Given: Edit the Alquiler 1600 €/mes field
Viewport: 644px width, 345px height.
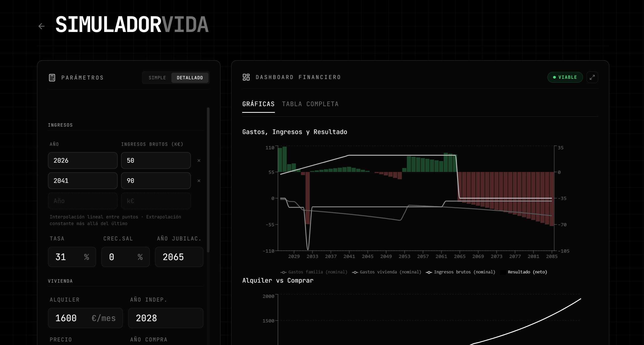Looking at the screenshot, I should (x=85, y=318).
